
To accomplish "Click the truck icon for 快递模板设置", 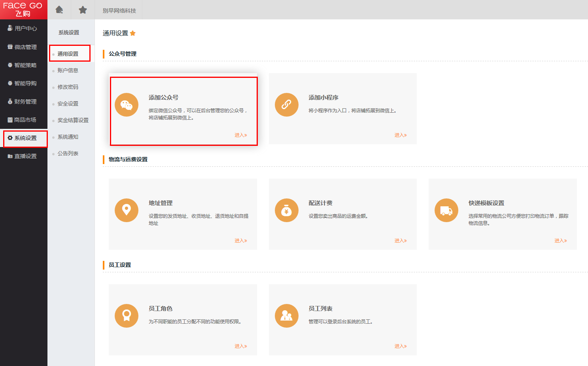I will 446,210.
